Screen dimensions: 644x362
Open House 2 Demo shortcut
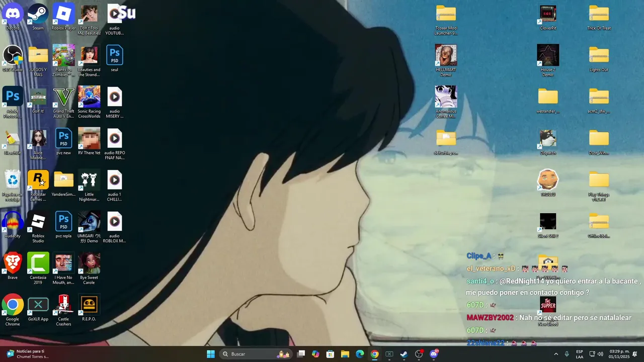(548, 61)
